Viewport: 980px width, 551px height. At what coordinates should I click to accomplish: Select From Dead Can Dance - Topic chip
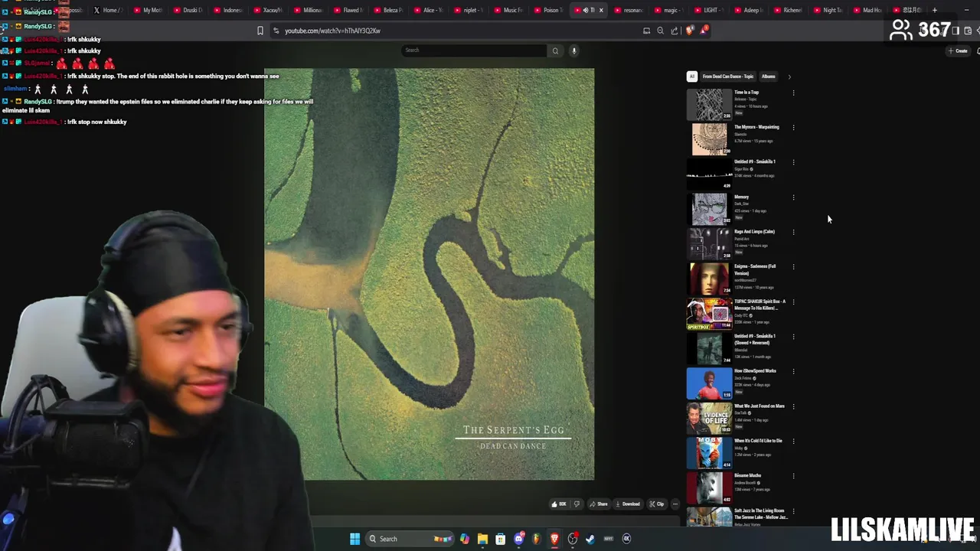727,77
